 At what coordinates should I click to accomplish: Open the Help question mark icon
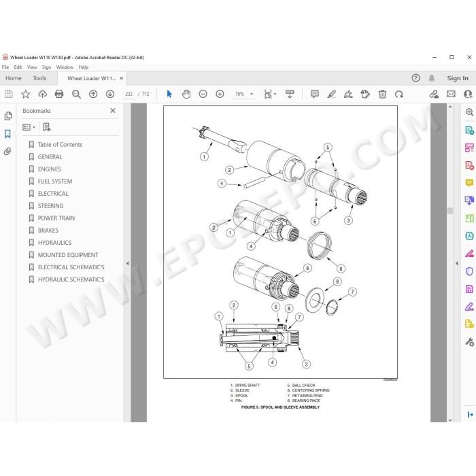[416, 78]
